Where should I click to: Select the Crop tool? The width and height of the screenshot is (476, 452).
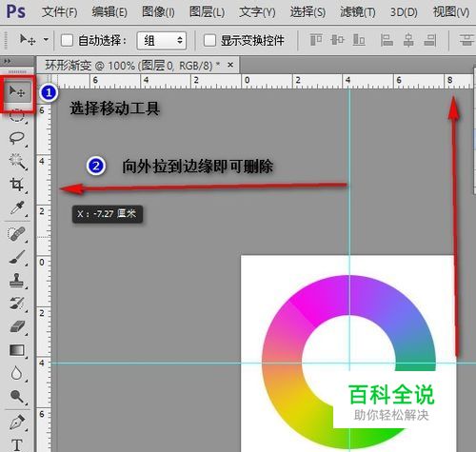17,185
